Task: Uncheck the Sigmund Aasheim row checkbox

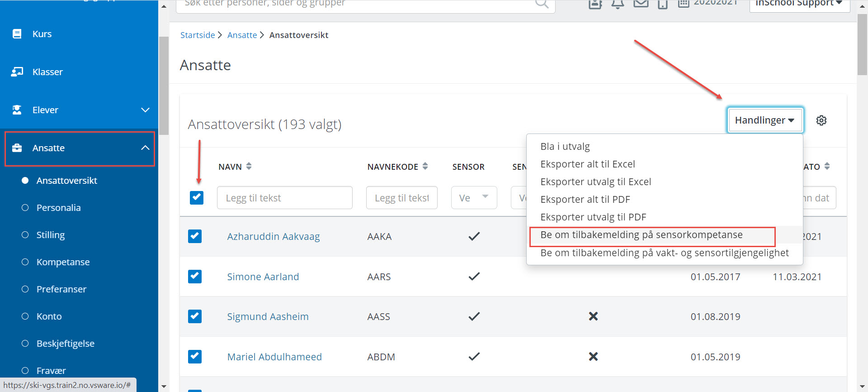Action: pos(195,316)
